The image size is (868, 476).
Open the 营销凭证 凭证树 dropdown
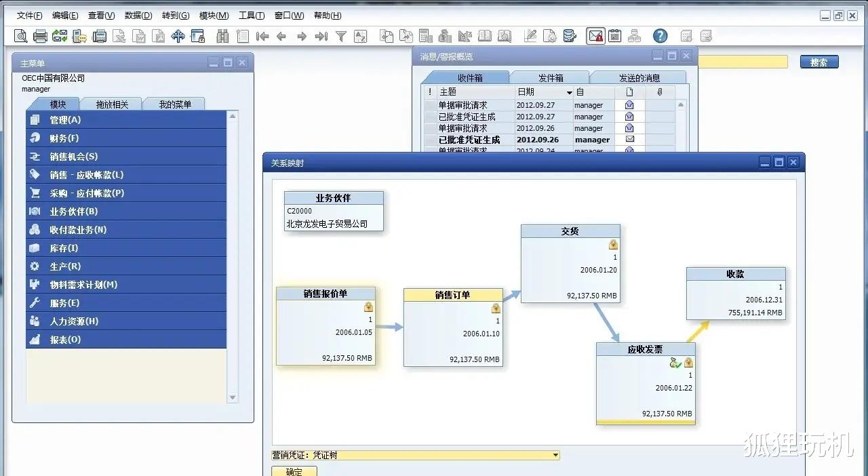point(556,456)
